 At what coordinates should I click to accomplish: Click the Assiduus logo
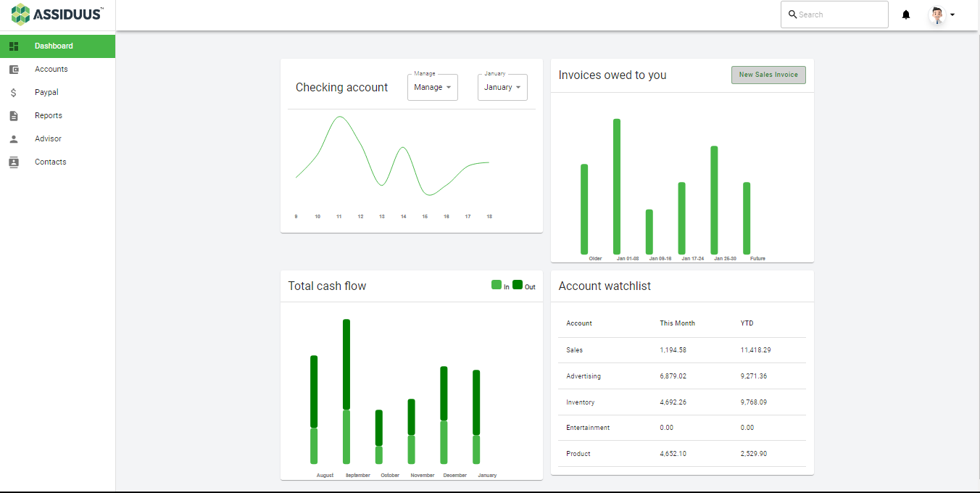pyautogui.click(x=57, y=14)
